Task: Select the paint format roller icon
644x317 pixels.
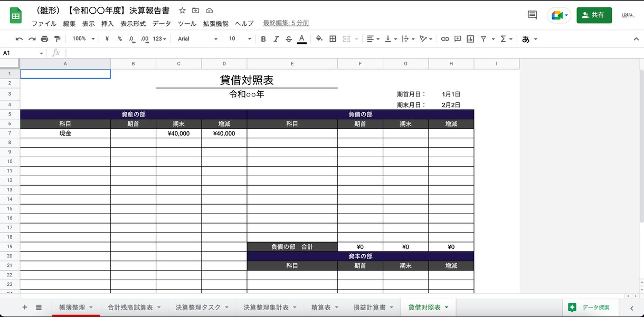Action: 58,39
